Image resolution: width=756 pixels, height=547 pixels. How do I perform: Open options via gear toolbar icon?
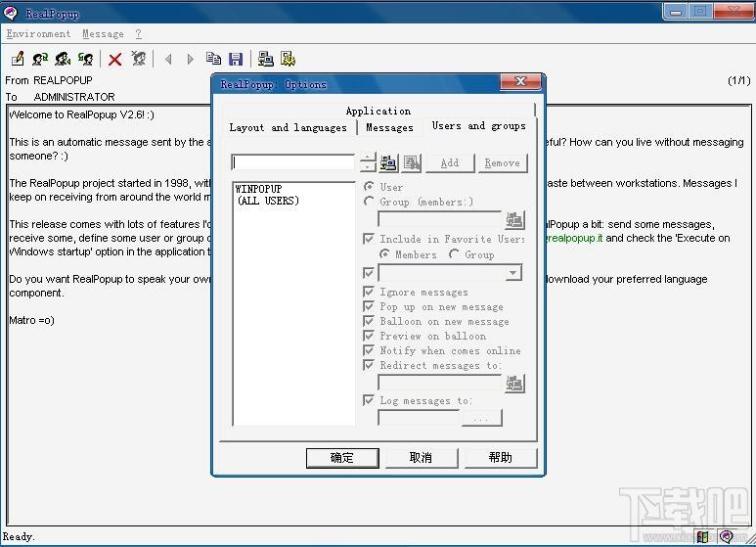click(288, 59)
